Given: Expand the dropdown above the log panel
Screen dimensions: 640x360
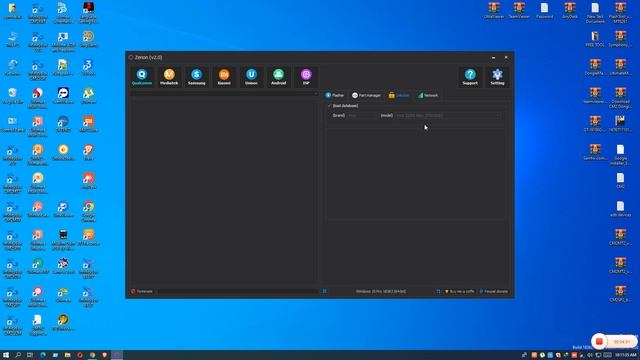Looking at the screenshot, I should coord(224,94).
